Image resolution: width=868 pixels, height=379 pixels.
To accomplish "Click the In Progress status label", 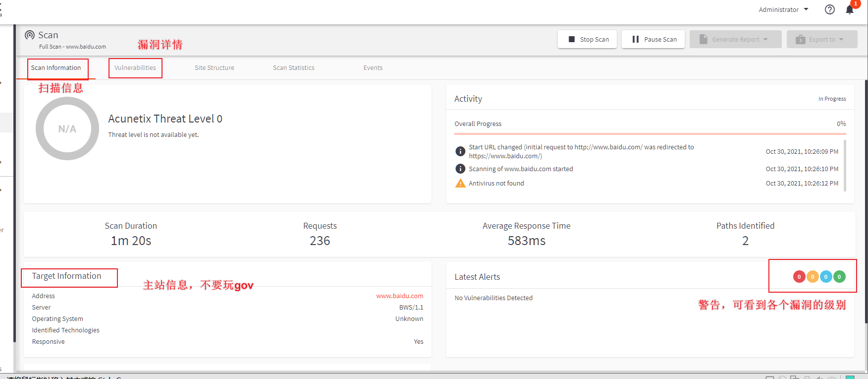I will coord(832,99).
